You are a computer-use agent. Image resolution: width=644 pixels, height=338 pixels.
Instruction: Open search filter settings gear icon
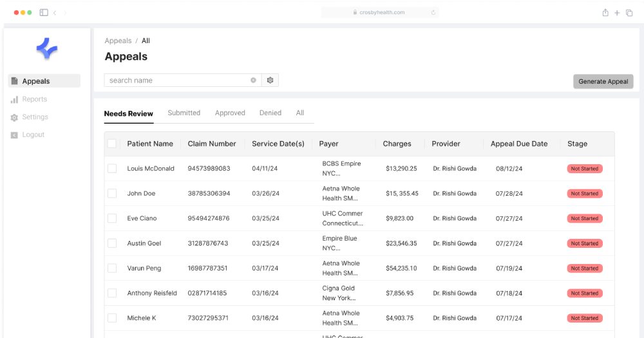pos(270,80)
